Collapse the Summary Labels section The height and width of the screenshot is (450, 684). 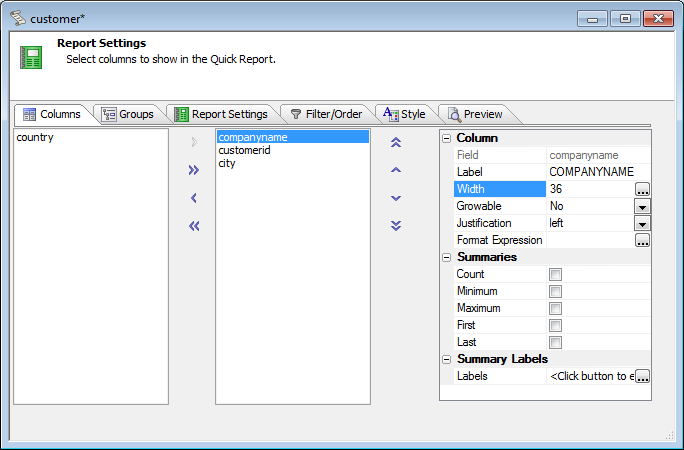point(447,359)
